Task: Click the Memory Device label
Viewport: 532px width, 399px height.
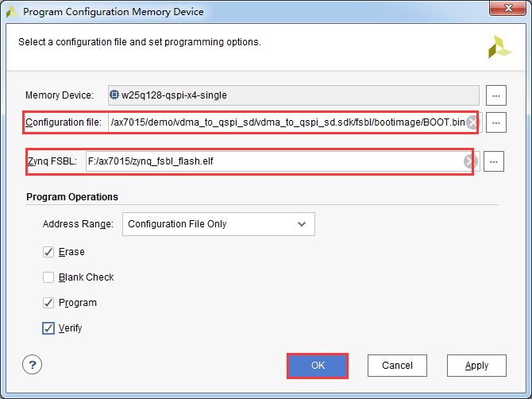Action: (x=60, y=95)
